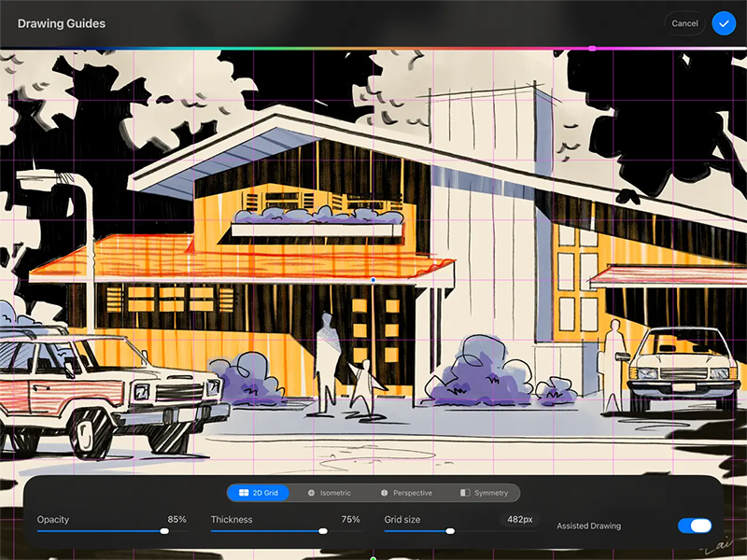Viewport: 747px width, 560px height.
Task: Click the 2D Grid icon
Action: [x=243, y=493]
